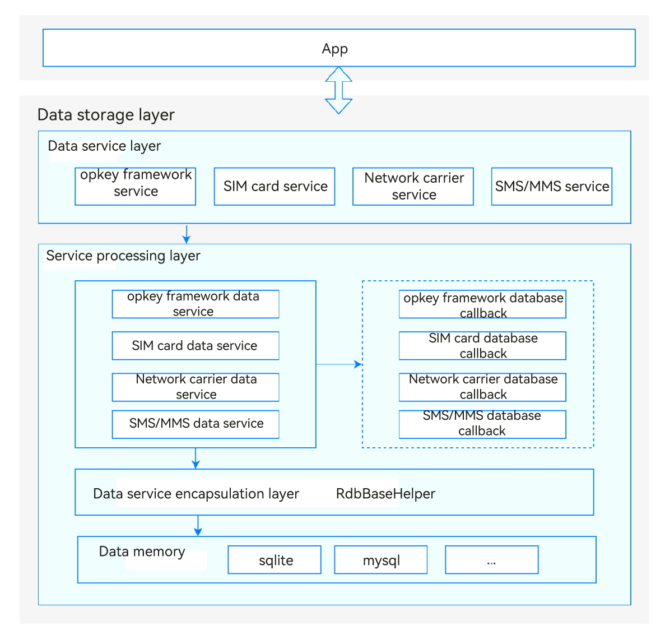The image size is (665, 644).
Task: Select the sqlite box in Data memory
Action: point(275,560)
